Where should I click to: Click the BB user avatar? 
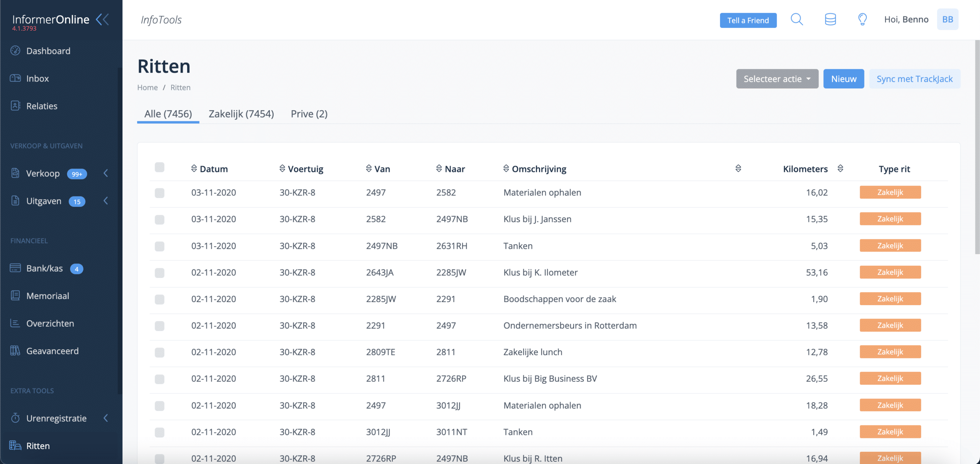click(x=947, y=19)
